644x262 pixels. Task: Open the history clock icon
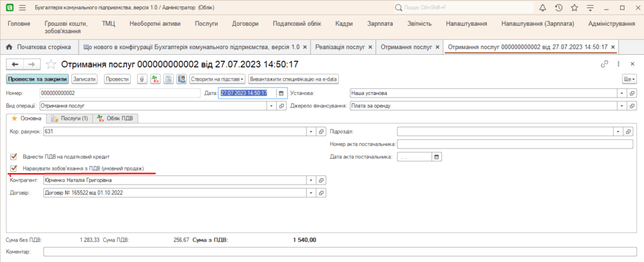(559, 8)
